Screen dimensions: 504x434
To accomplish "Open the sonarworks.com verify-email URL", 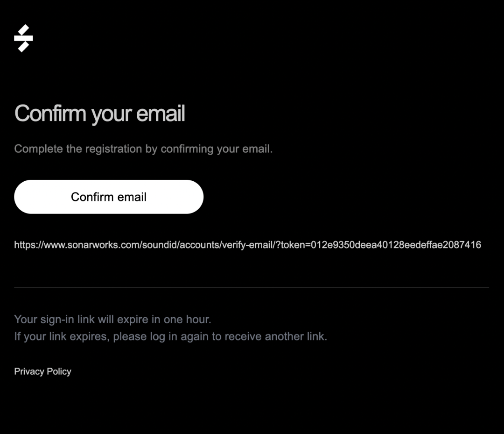I will [x=247, y=245].
